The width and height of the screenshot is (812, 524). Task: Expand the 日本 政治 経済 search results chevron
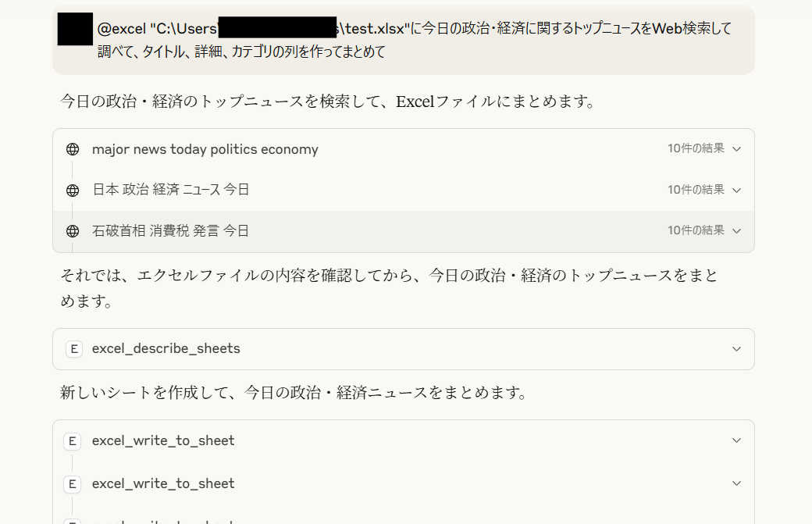(x=735, y=189)
